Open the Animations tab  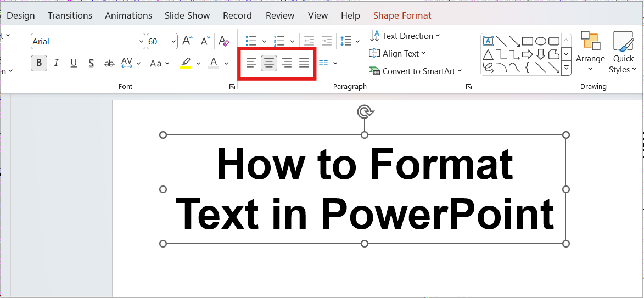pos(128,15)
